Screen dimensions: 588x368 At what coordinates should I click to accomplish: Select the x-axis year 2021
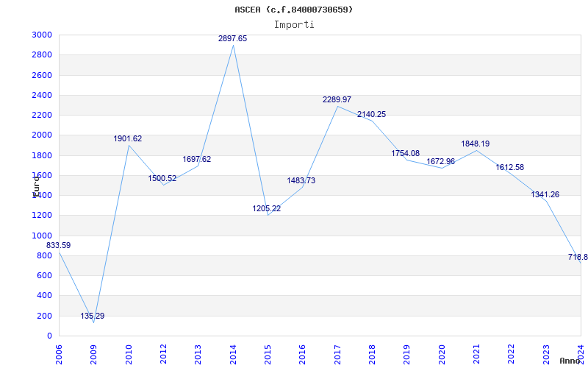[476, 355]
